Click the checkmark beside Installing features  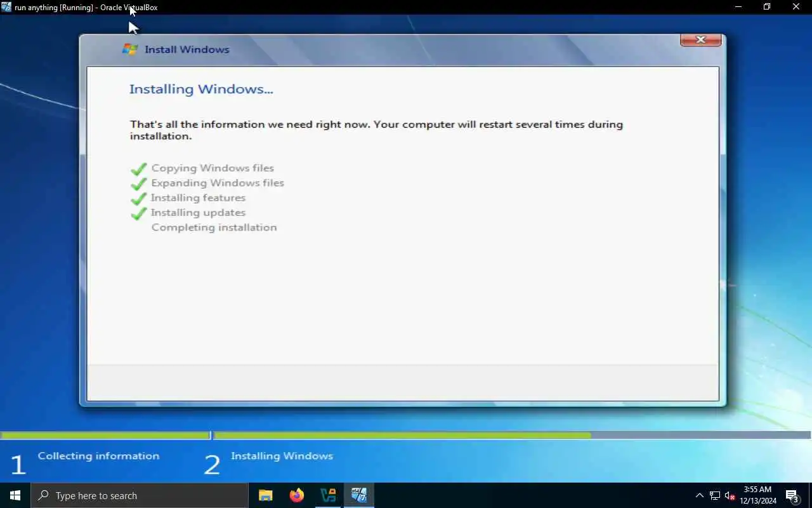(x=138, y=198)
